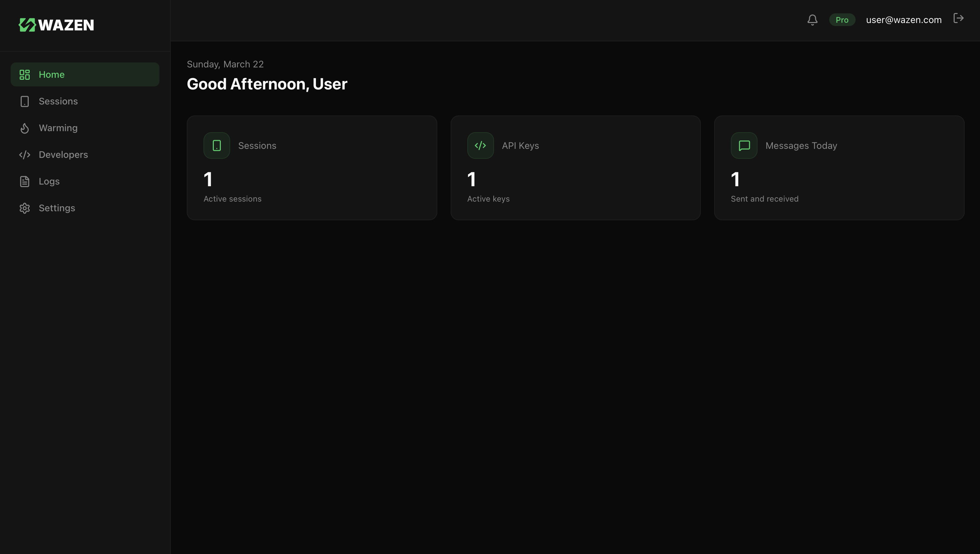Select the Warming sidebar entry
The image size is (980, 554).
tap(58, 128)
